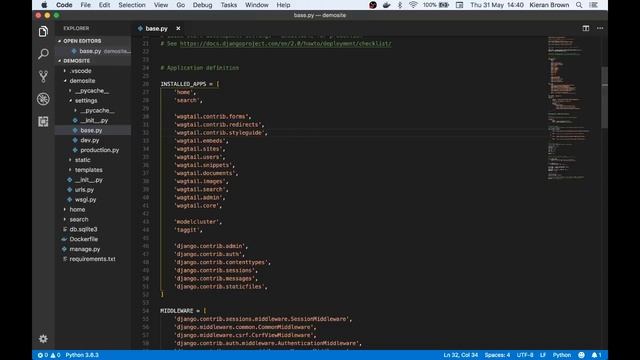This screenshot has width=640, height=360.
Task: Open the Explorer view in activity bar
Action: (43, 31)
